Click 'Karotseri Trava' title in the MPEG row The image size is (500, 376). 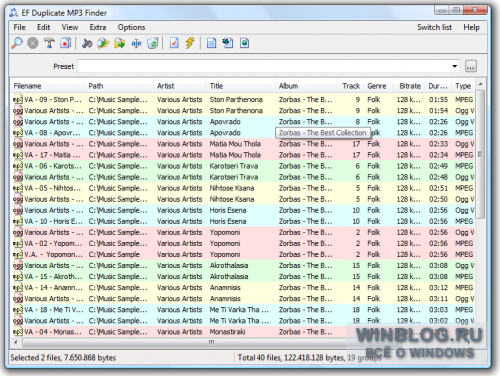pos(234,166)
